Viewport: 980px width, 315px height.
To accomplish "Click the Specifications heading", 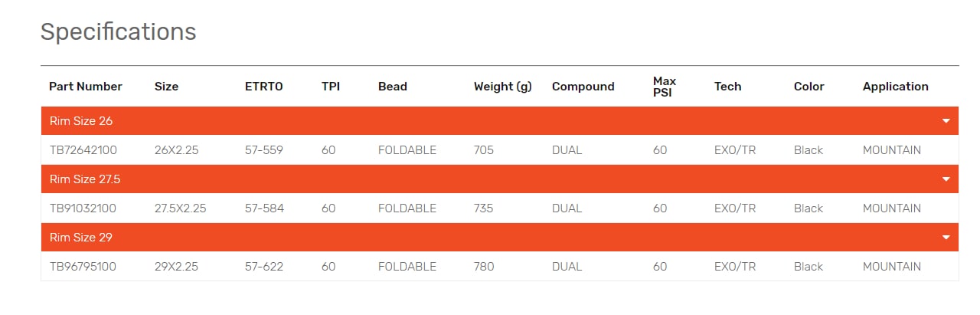I will pos(118,31).
